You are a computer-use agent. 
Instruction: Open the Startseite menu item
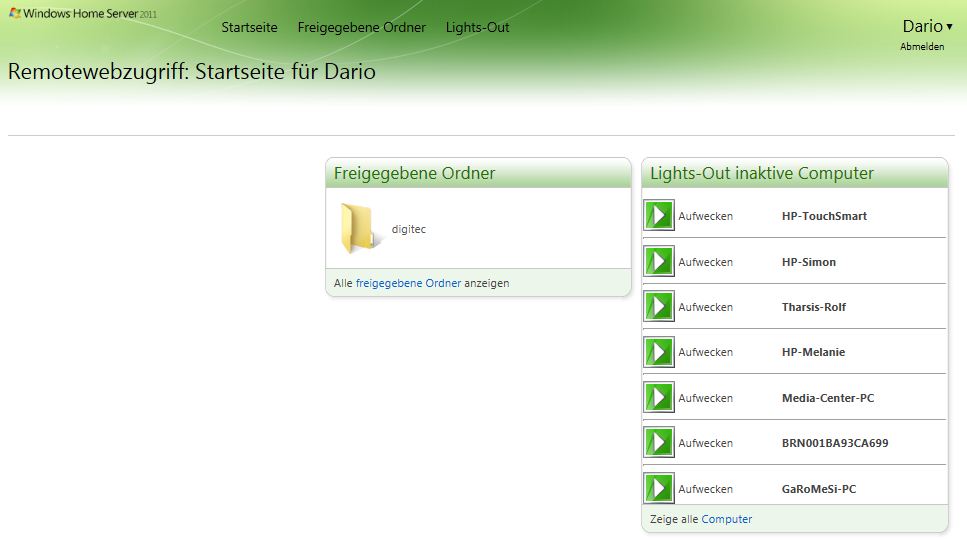pos(249,27)
